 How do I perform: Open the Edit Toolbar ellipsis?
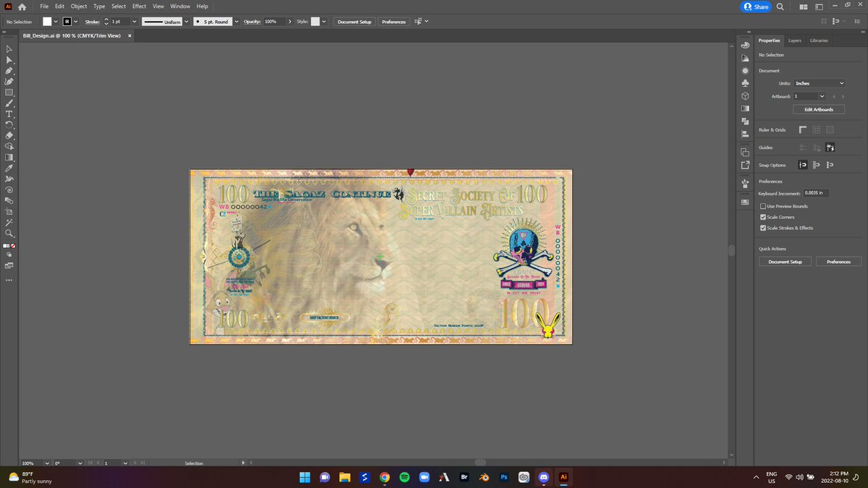tap(9, 280)
